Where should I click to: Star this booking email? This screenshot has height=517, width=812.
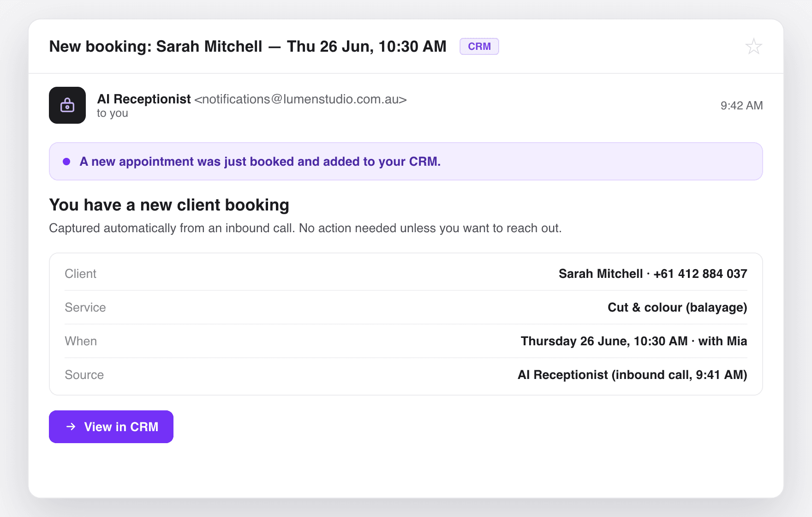(753, 46)
